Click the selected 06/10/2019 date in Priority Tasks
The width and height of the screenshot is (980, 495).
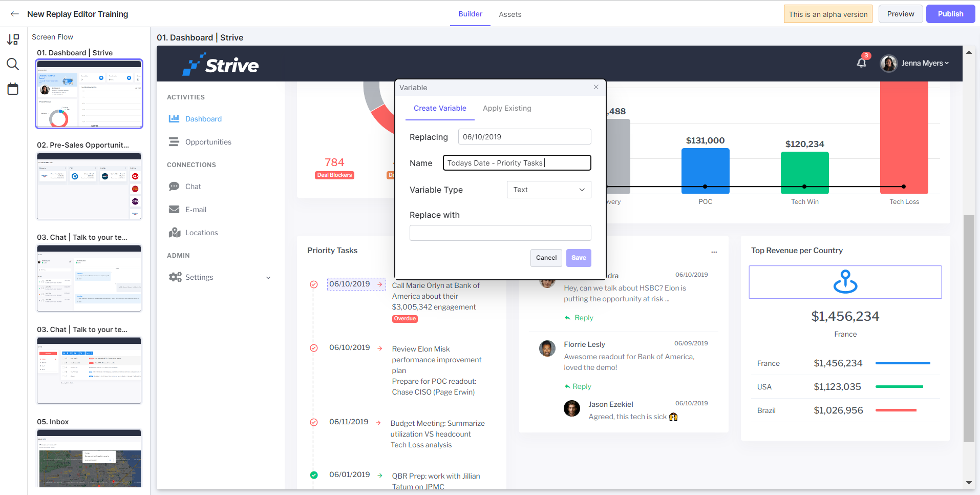[x=349, y=284]
